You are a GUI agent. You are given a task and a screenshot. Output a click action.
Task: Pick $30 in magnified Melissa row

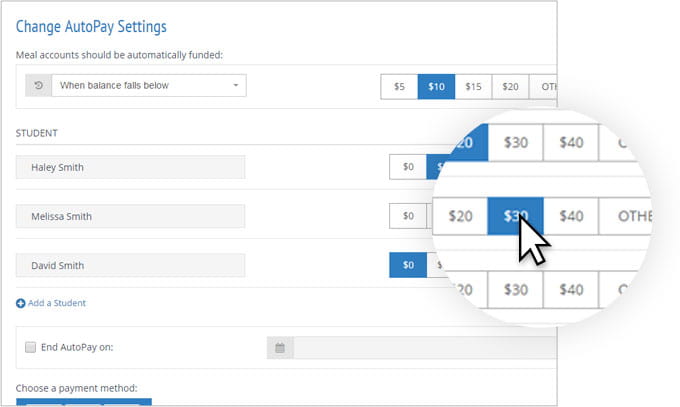pos(515,216)
